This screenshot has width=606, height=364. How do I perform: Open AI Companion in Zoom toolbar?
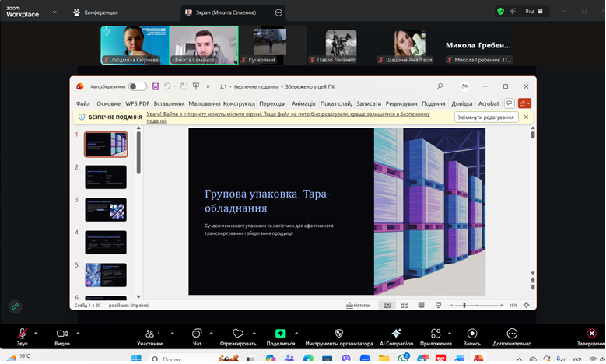(396, 334)
